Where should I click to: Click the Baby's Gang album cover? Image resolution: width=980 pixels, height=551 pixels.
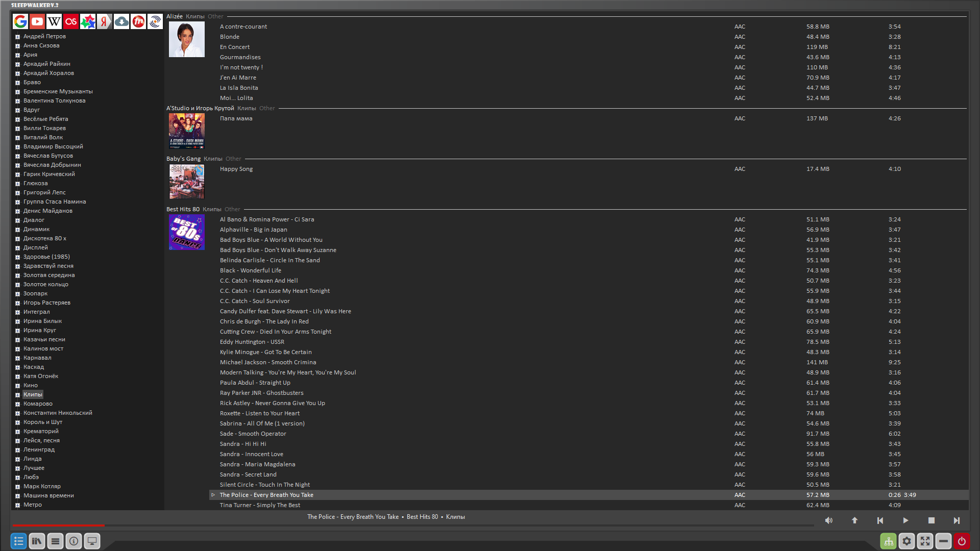click(187, 182)
